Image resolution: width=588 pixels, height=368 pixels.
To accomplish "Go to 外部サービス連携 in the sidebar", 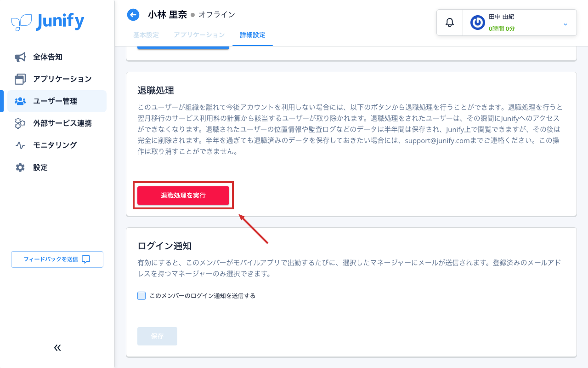I will coord(57,123).
